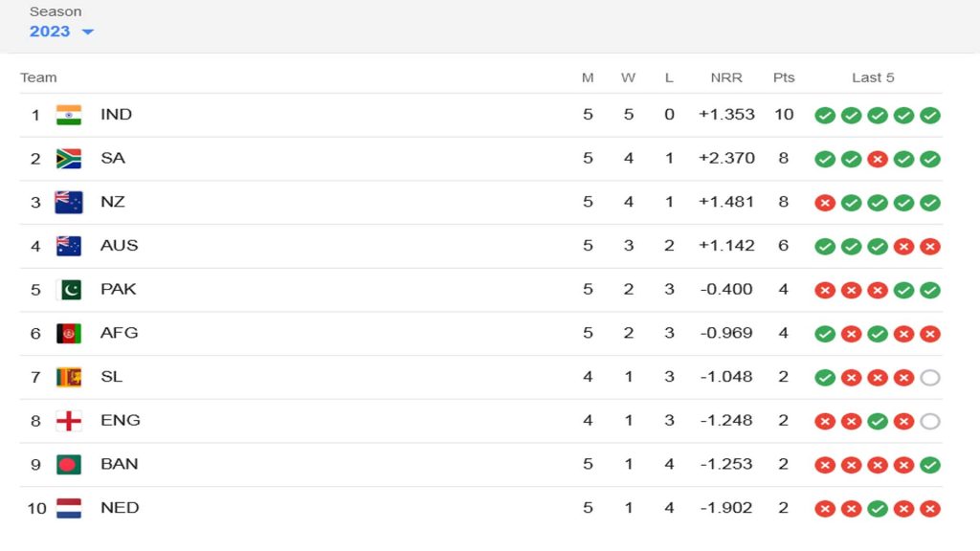Click the Afghanistan flag icon

click(69, 334)
